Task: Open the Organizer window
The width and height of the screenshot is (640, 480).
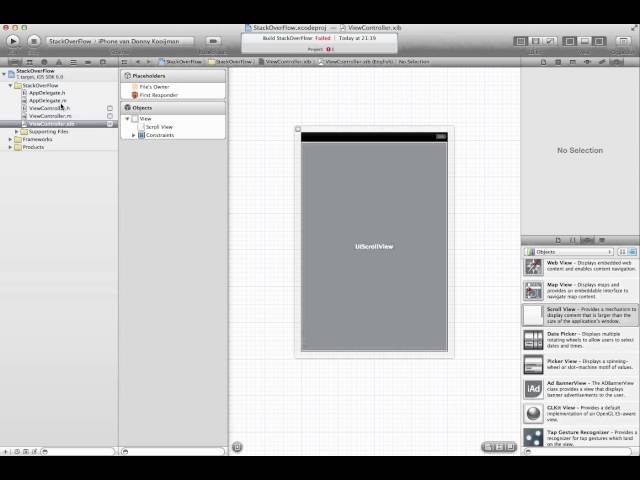Action: click(x=623, y=41)
